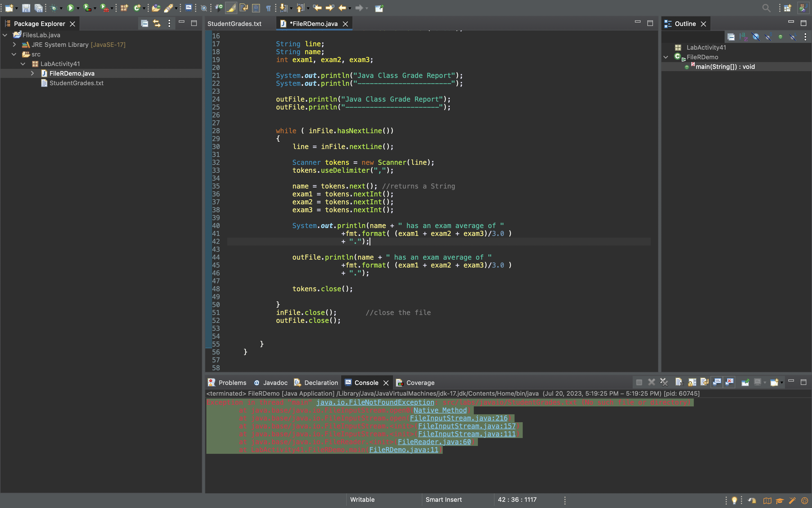Toggle Mark Occurrences highlighter
Image resolution: width=812 pixels, height=508 pixels.
point(231,8)
